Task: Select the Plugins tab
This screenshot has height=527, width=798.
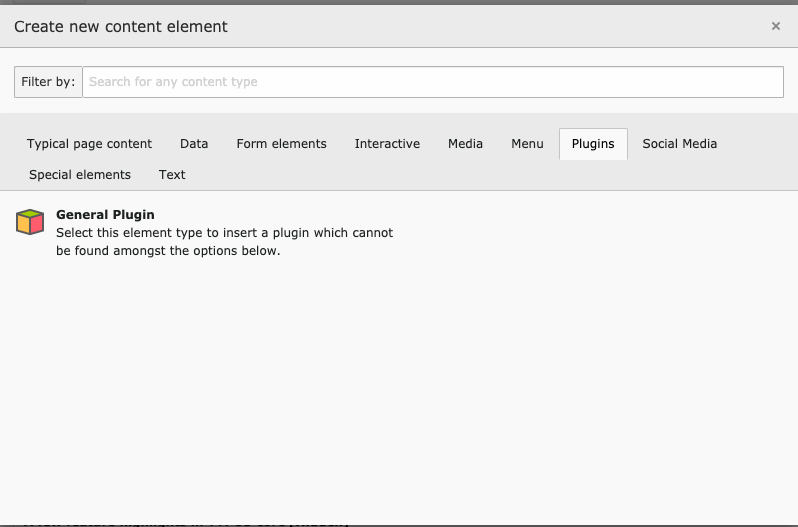Action: [593, 144]
